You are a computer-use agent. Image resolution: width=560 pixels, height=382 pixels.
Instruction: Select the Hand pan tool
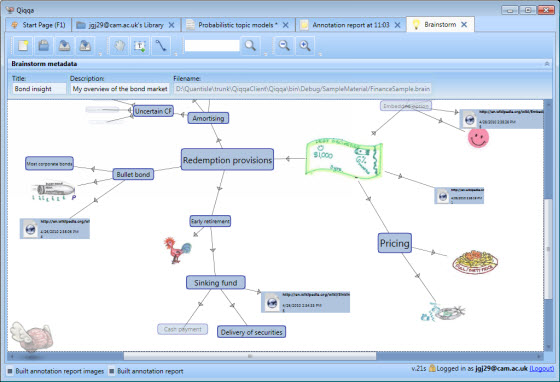point(119,46)
